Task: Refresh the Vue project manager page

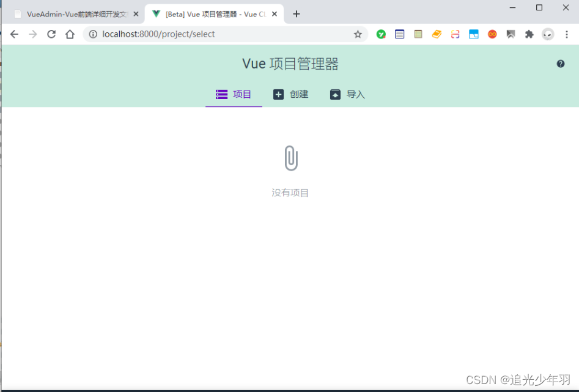Action: 51,34
